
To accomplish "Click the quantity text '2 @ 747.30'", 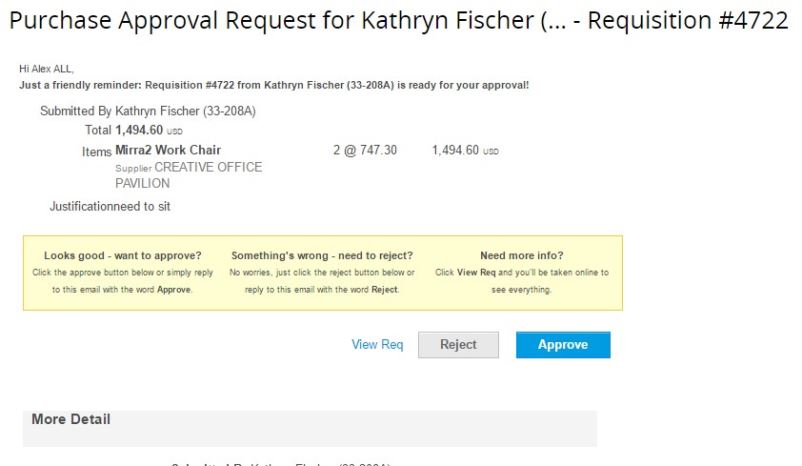I will coord(365,150).
